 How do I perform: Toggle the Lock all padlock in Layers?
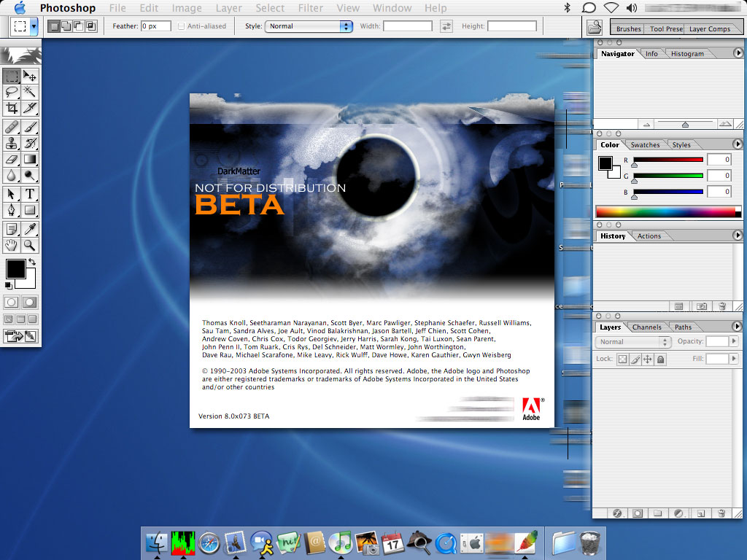pos(660,359)
